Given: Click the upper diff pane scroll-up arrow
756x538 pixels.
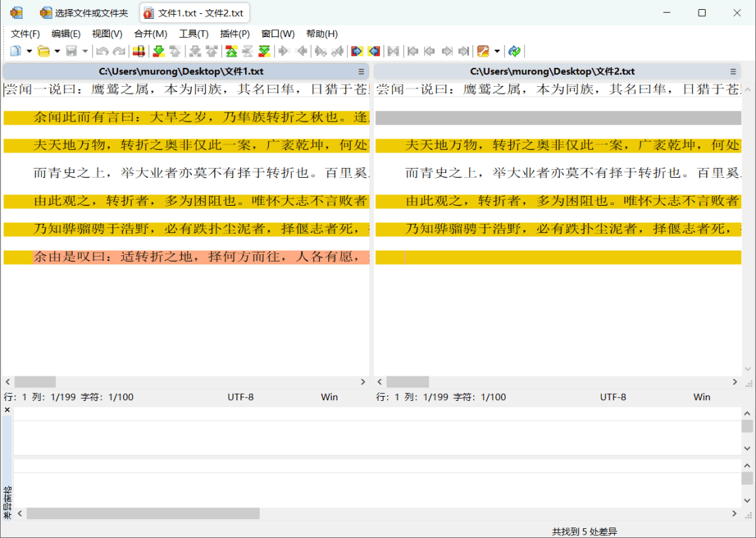Looking at the screenshot, I should coord(748,413).
